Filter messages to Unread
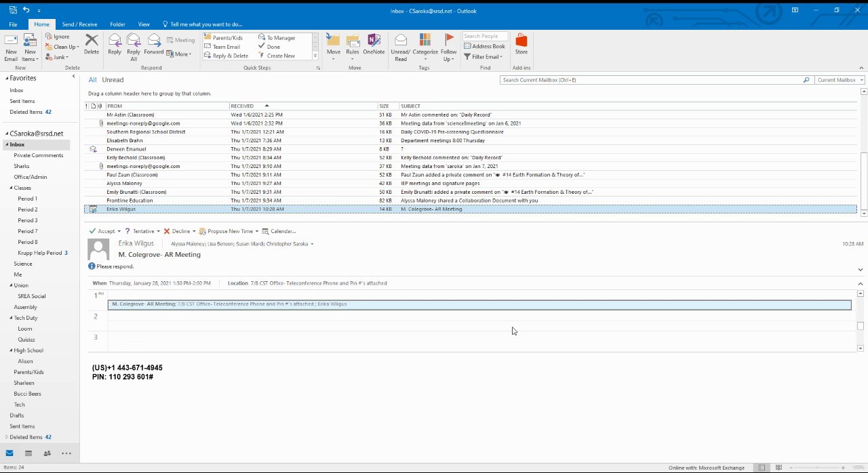 click(x=113, y=80)
